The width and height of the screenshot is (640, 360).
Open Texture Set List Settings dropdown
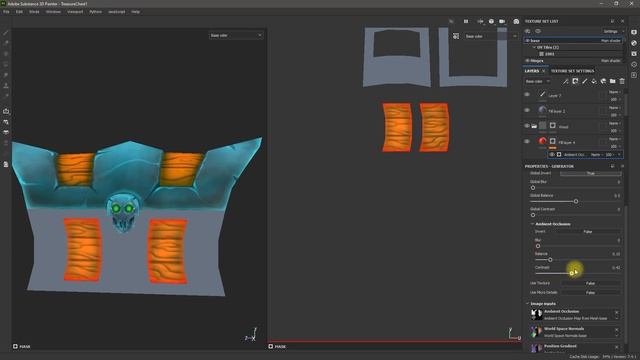613,31
